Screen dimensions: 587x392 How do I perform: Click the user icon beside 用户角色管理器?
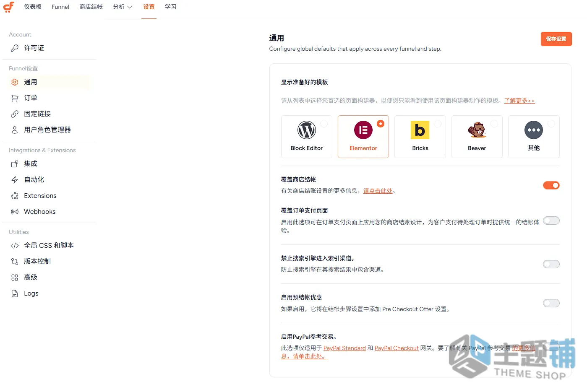point(15,130)
